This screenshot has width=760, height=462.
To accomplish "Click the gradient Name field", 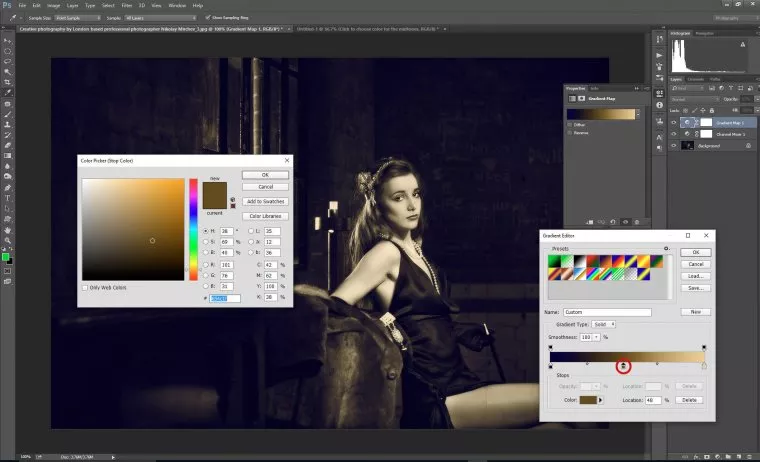I will click(607, 312).
